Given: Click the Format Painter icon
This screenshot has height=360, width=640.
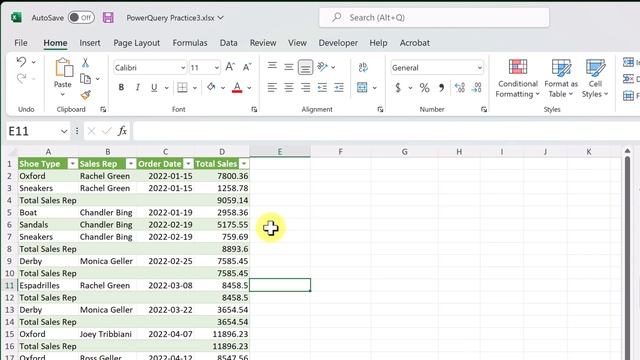Looking at the screenshot, I should 85,95.
